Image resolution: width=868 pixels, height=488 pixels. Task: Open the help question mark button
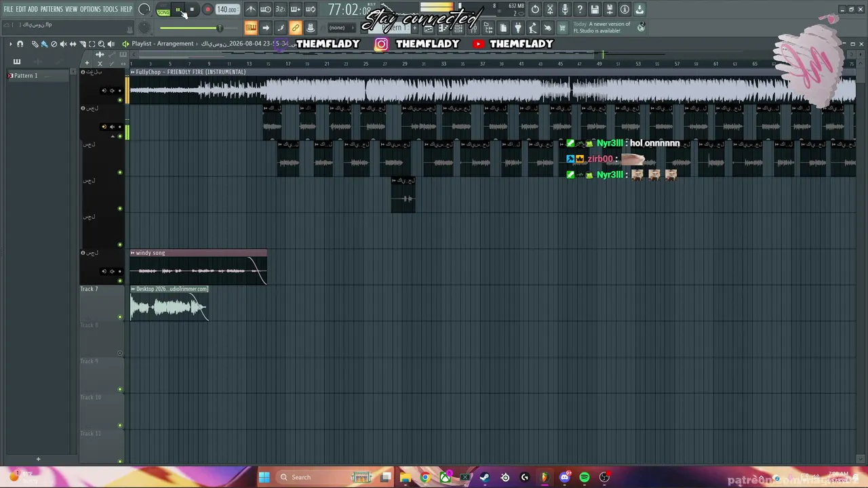(x=580, y=9)
